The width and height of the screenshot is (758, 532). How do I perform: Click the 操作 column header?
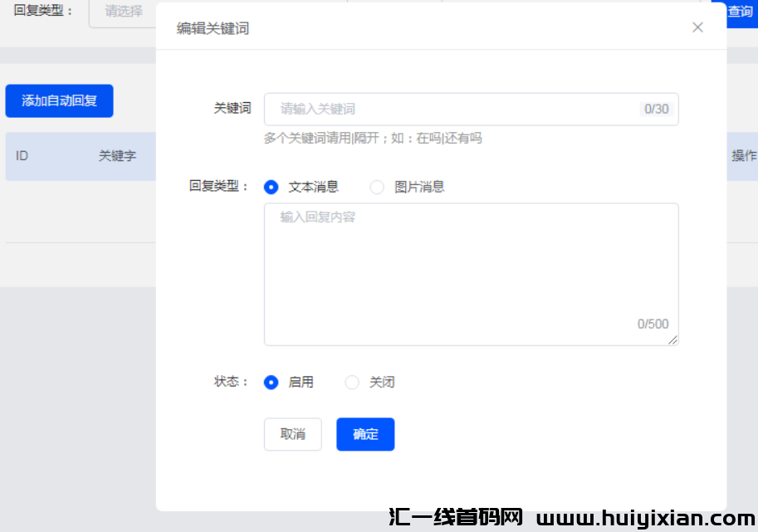click(745, 156)
